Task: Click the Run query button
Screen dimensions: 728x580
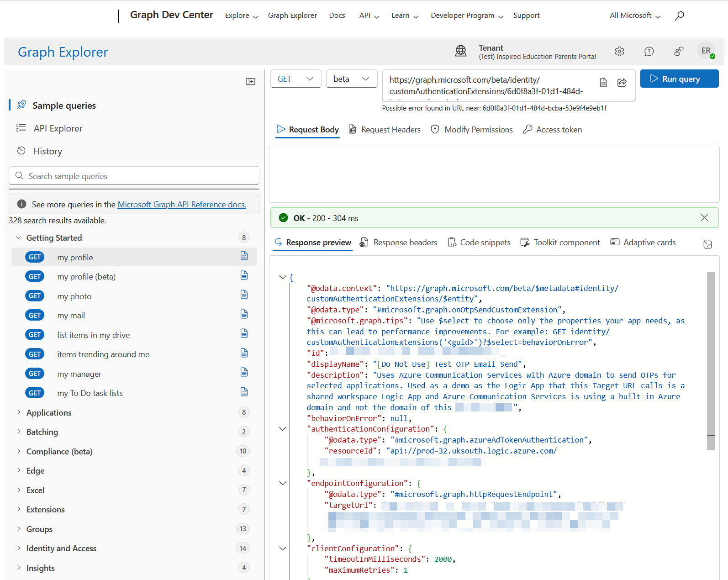Action: (679, 79)
